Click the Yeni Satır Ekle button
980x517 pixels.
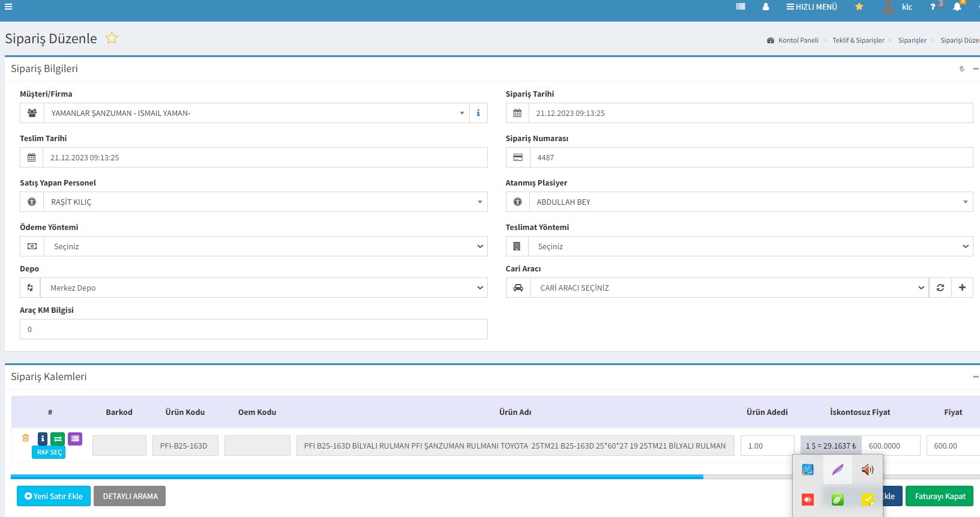(x=54, y=496)
